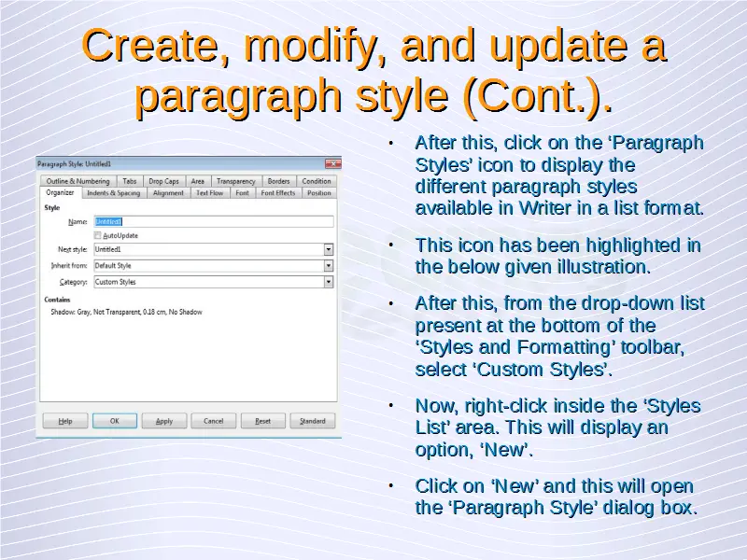Cancel the Paragraph Style dialog
The height and width of the screenshot is (560, 747).
(214, 421)
